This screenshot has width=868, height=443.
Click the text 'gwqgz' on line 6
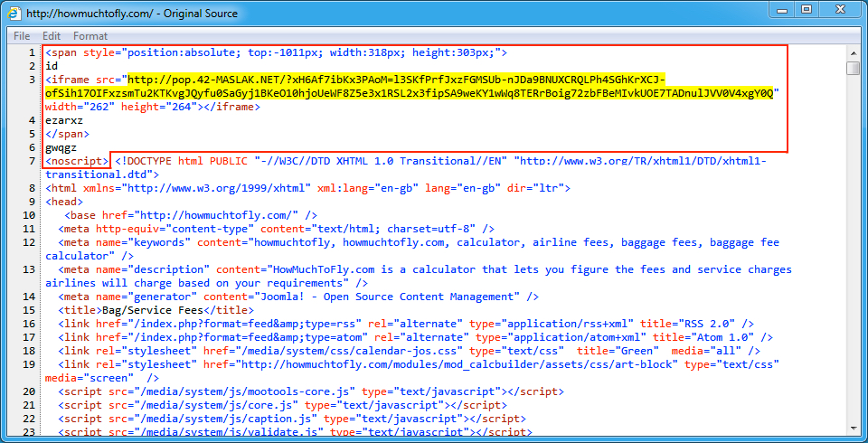pos(61,148)
